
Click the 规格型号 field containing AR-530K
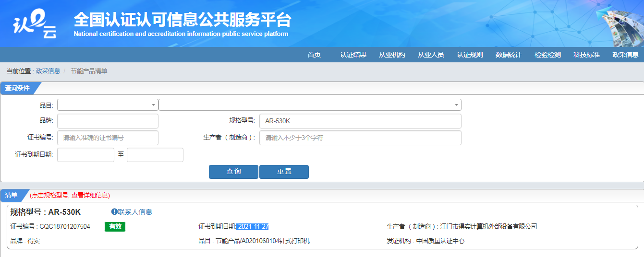pos(360,121)
